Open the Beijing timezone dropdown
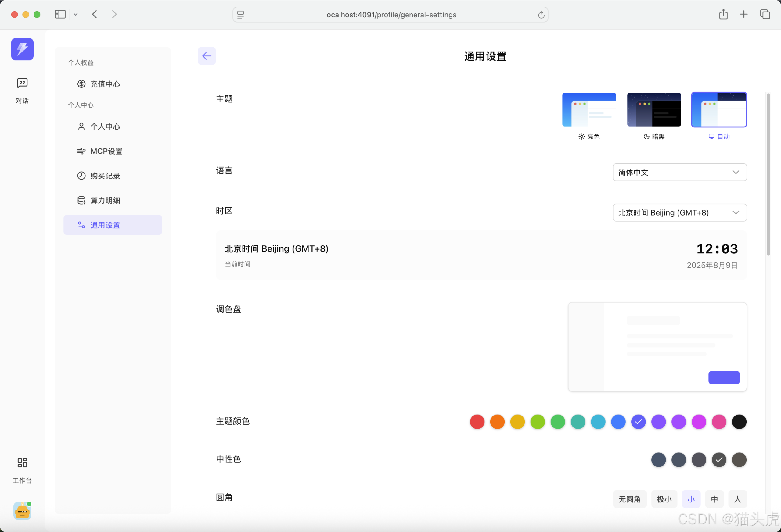Image resolution: width=781 pixels, height=532 pixels. pyautogui.click(x=679, y=212)
